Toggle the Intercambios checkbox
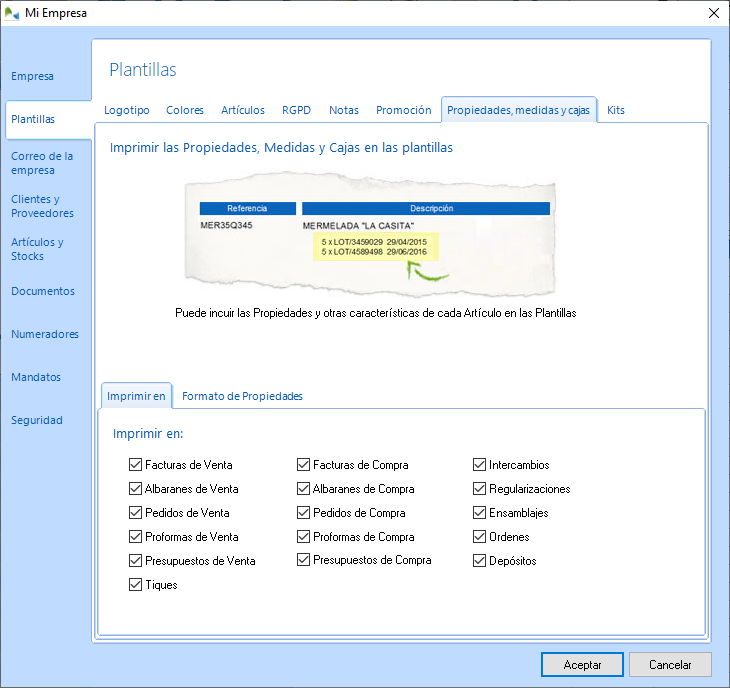 (x=479, y=465)
